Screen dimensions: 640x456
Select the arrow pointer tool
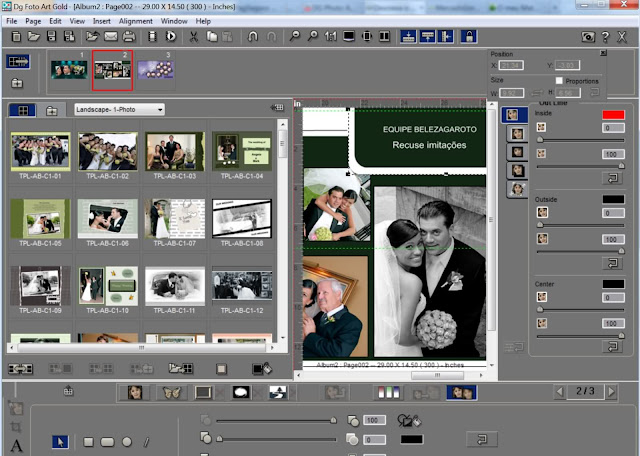point(59,440)
